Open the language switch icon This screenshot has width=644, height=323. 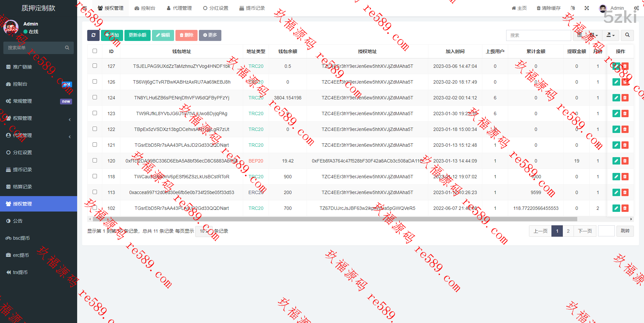tap(573, 8)
